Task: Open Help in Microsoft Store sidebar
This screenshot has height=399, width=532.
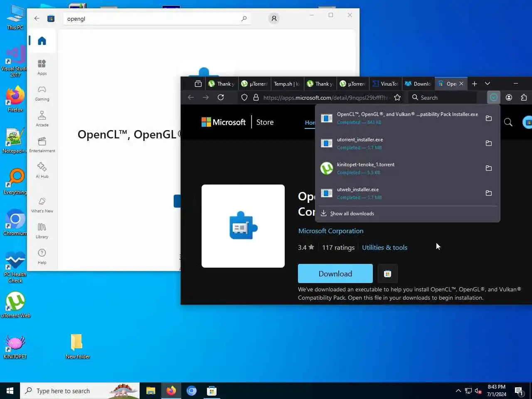Action: (42, 256)
